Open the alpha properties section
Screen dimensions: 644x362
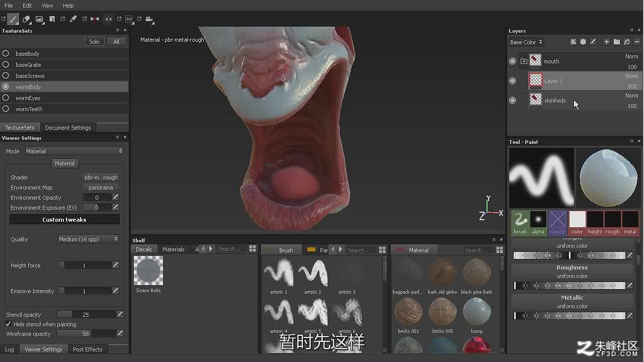pos(538,223)
